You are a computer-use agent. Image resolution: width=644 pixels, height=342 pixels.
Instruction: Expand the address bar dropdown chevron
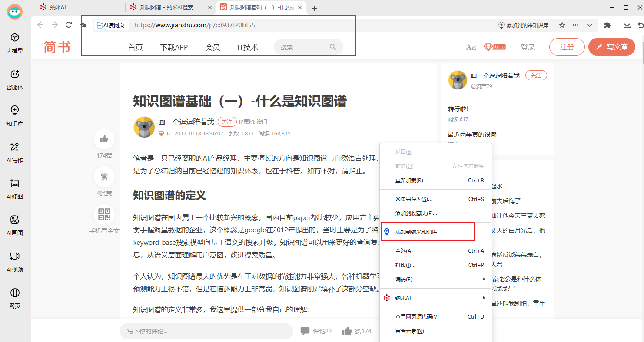tap(590, 25)
